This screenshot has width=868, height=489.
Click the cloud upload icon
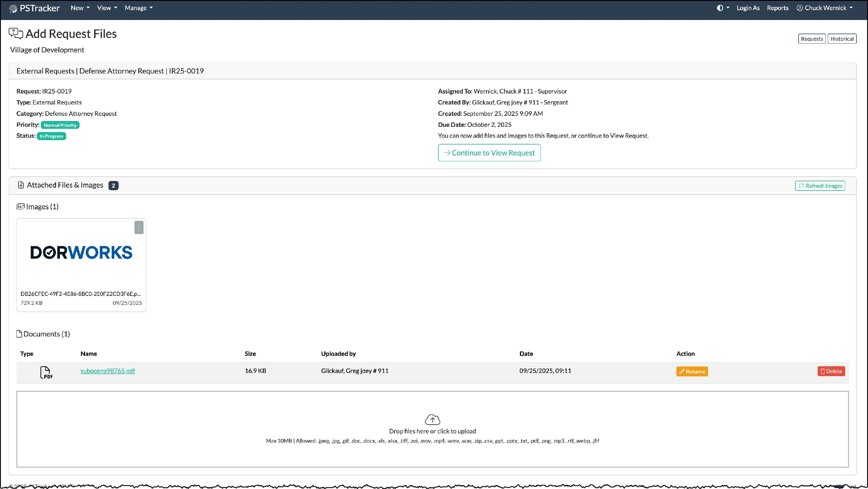[x=432, y=420]
